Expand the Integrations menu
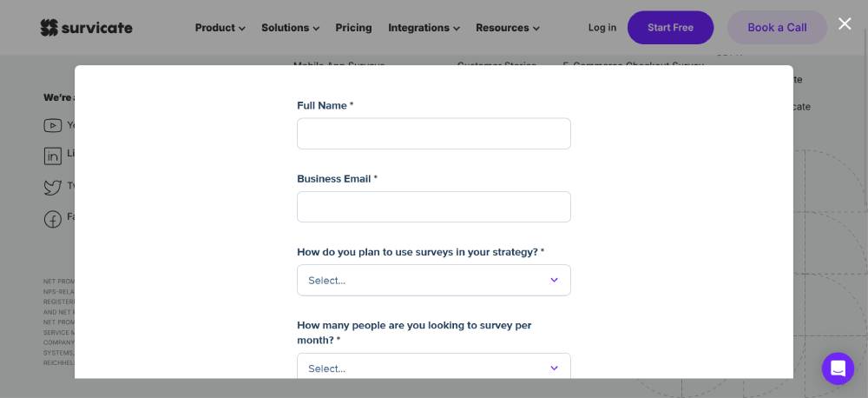Image resolution: width=868 pixels, height=398 pixels. 424,28
